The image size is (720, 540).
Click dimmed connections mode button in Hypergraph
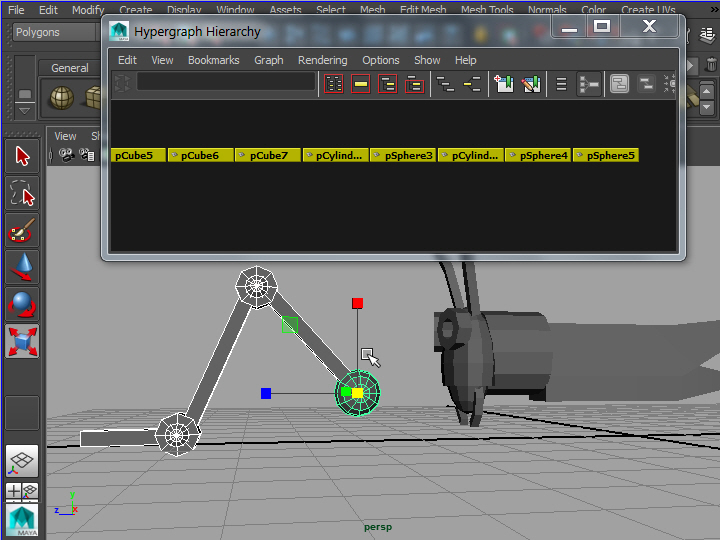click(x=647, y=84)
